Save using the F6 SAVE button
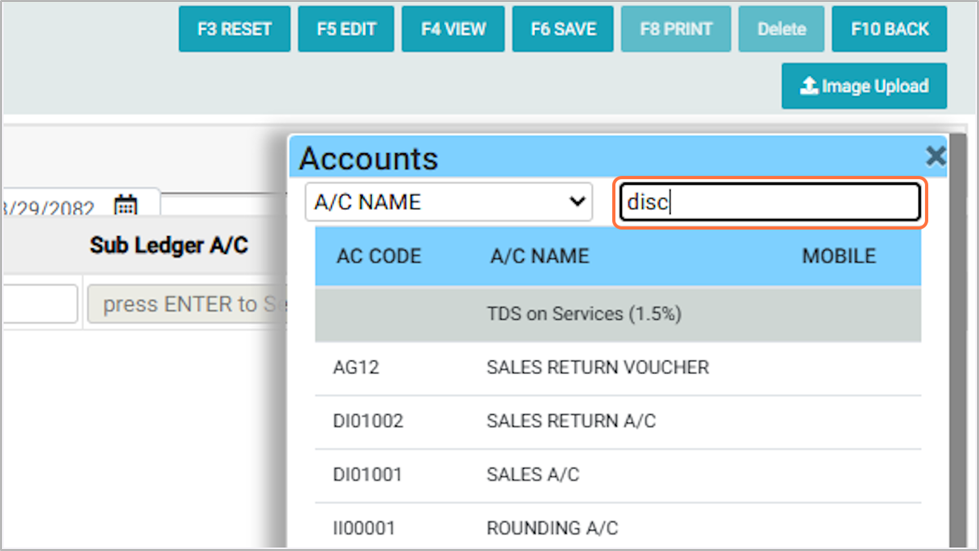 click(563, 29)
